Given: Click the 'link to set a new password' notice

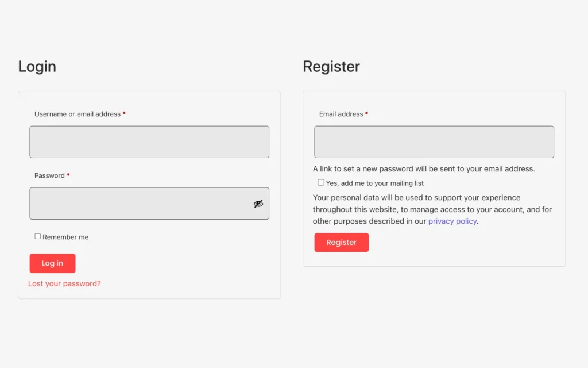Looking at the screenshot, I should [x=424, y=169].
